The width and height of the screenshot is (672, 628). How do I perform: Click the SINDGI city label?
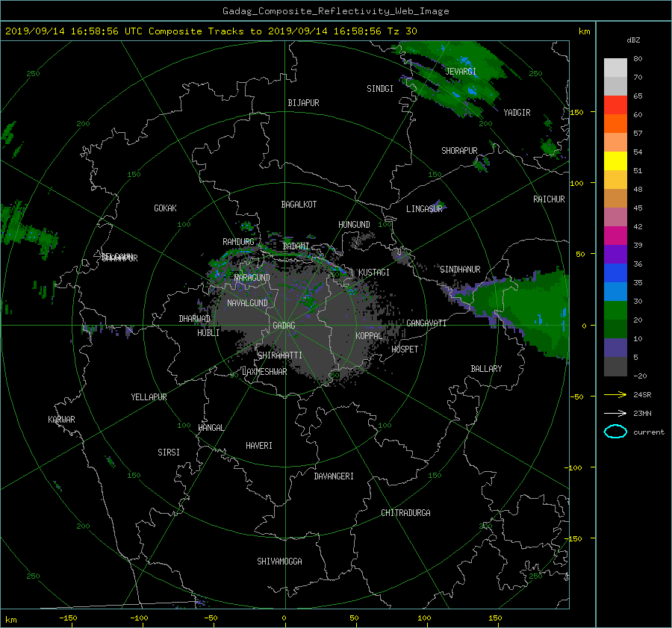click(x=380, y=89)
